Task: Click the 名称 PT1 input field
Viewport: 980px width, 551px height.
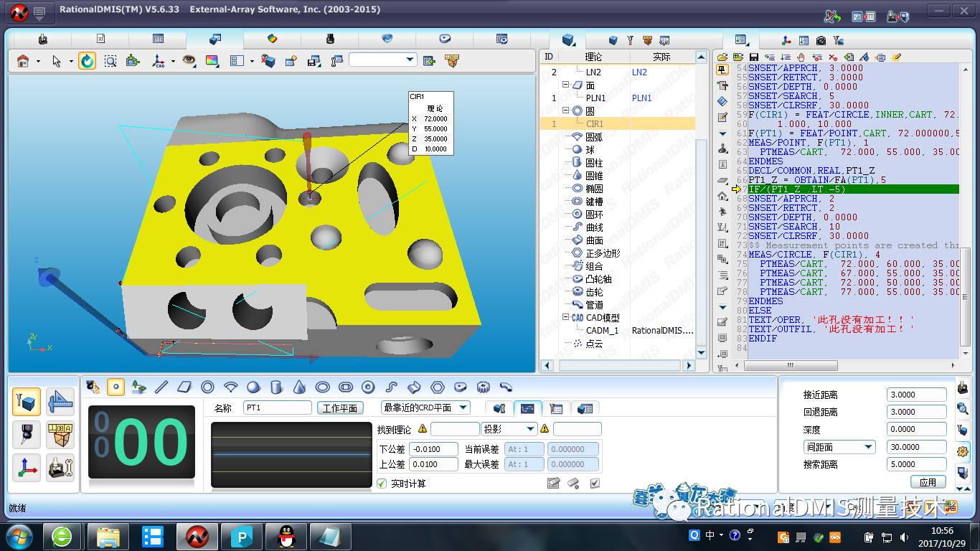Action: 277,408
